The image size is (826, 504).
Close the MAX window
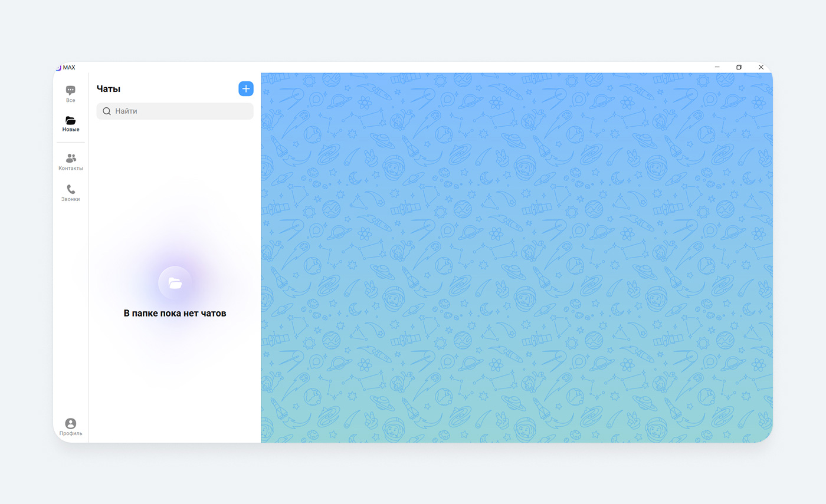[761, 67]
